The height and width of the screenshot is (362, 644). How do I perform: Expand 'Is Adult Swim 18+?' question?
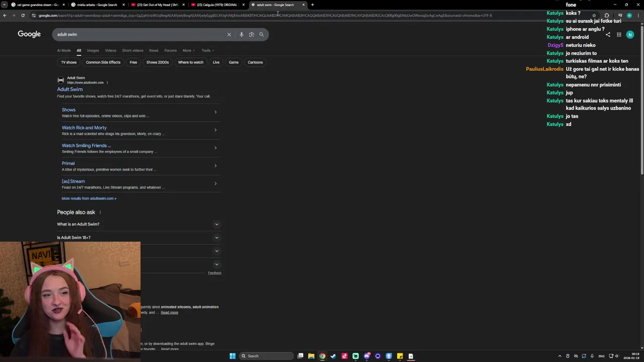tap(138, 237)
